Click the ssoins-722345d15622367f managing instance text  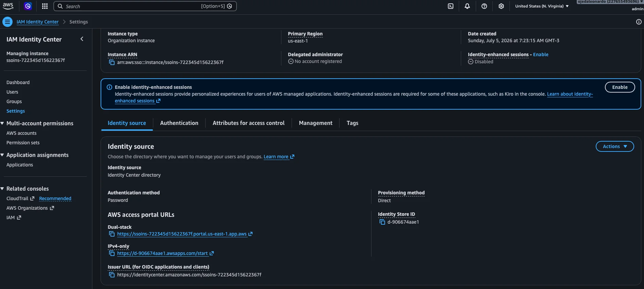36,60
